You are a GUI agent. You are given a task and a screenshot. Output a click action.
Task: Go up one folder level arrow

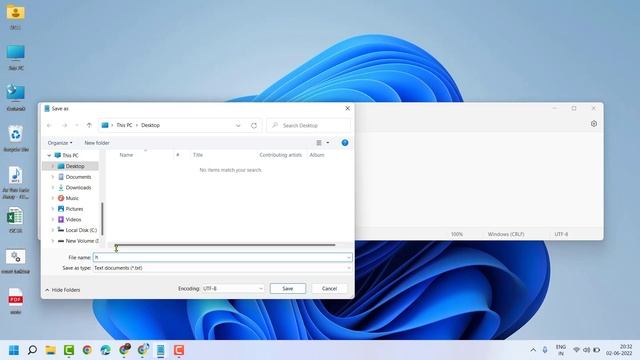(89, 125)
